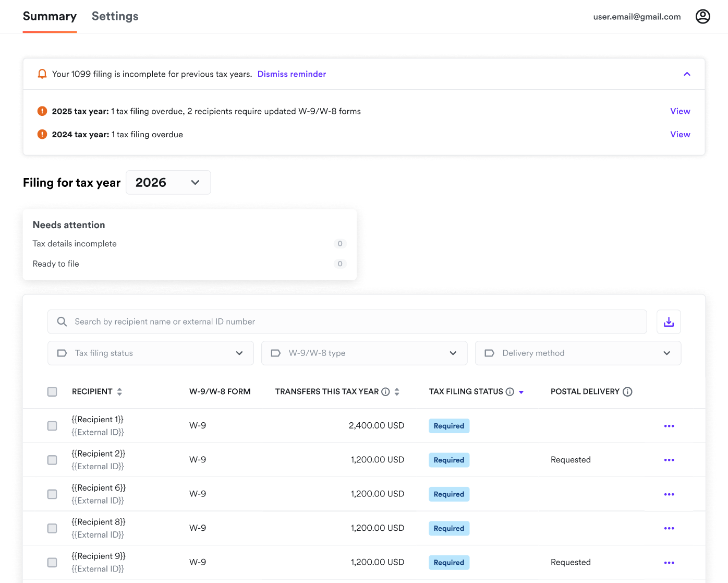Open the three-dot menu for Recipient 8
The height and width of the screenshot is (583, 728).
point(669,528)
